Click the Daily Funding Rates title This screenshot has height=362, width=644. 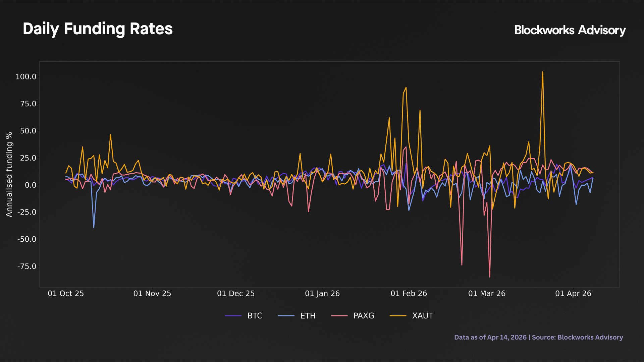point(98,29)
